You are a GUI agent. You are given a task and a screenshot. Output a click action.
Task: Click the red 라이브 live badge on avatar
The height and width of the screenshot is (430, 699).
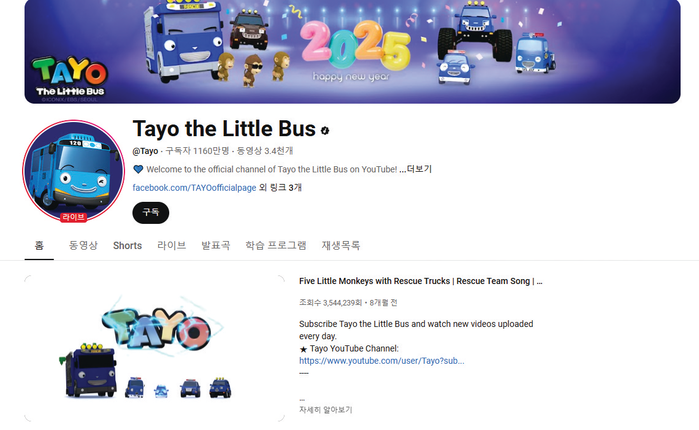74,217
